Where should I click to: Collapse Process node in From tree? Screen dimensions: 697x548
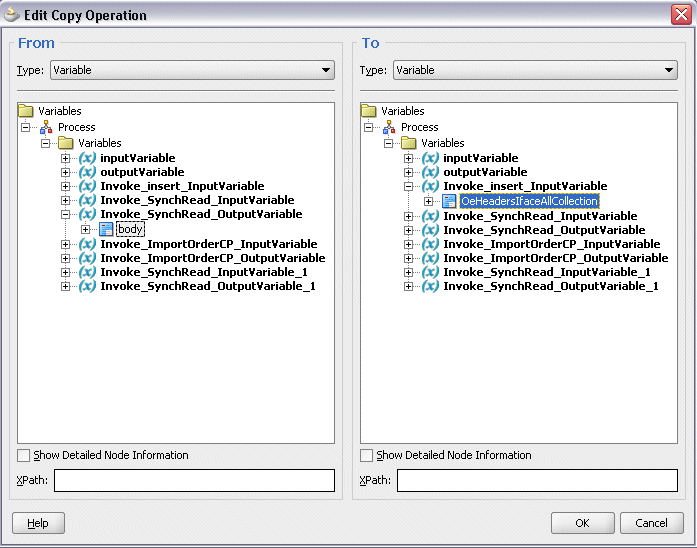click(25, 128)
